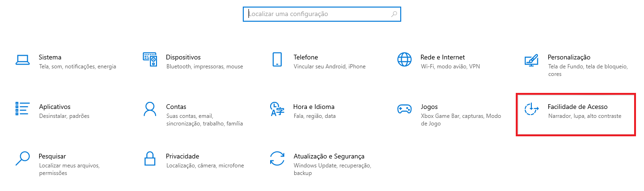Select the 'Rede e Internet' heading text

(443, 57)
